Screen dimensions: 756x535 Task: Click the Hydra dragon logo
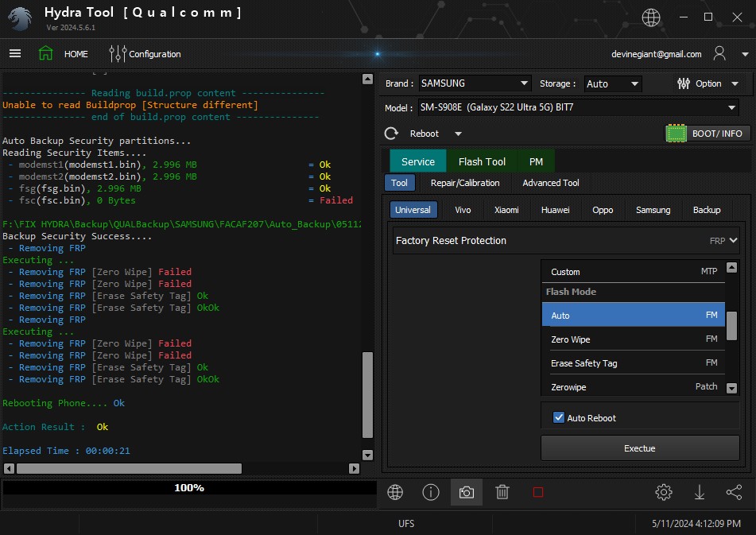20,19
